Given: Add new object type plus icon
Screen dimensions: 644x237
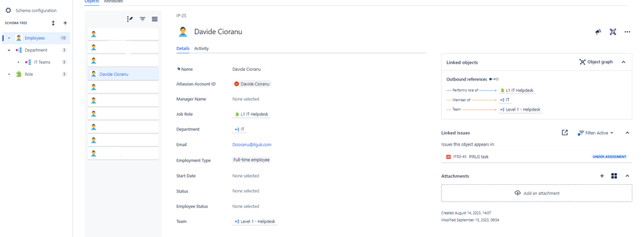Looking at the screenshot, I should pos(65,23).
